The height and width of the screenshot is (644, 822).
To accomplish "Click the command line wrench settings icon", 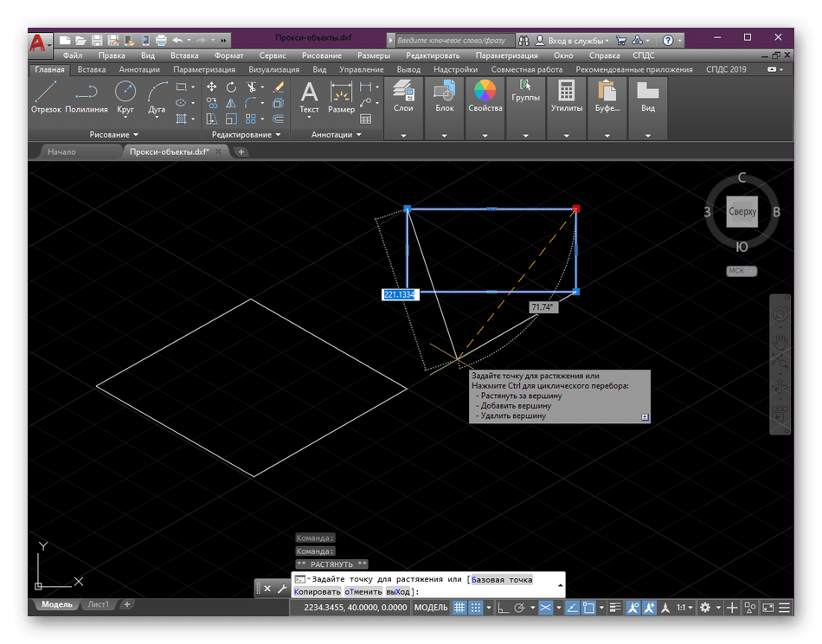I will (282, 589).
